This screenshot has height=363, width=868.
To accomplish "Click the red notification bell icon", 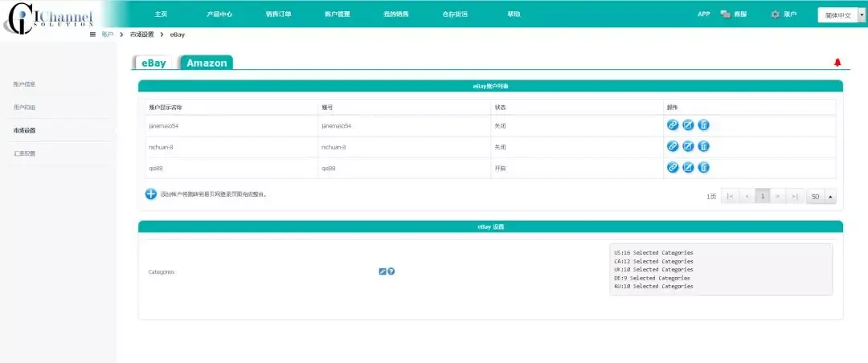I will pos(837,63).
